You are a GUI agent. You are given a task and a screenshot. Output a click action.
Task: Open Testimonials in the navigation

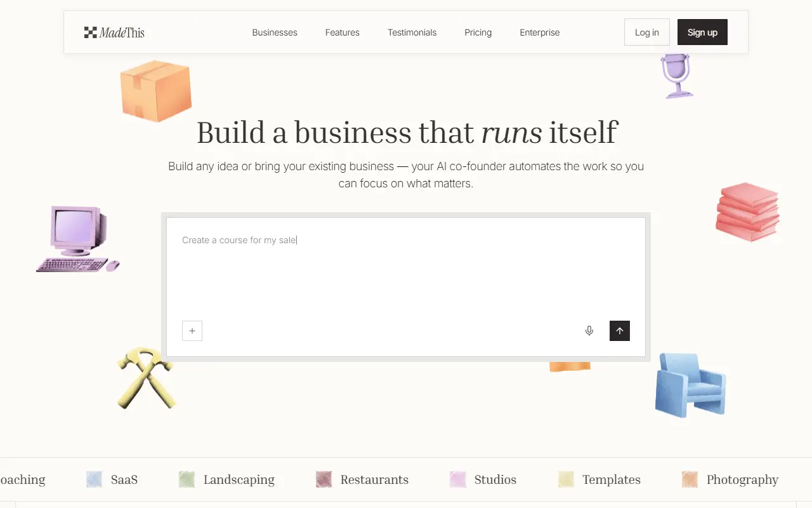[x=412, y=32]
